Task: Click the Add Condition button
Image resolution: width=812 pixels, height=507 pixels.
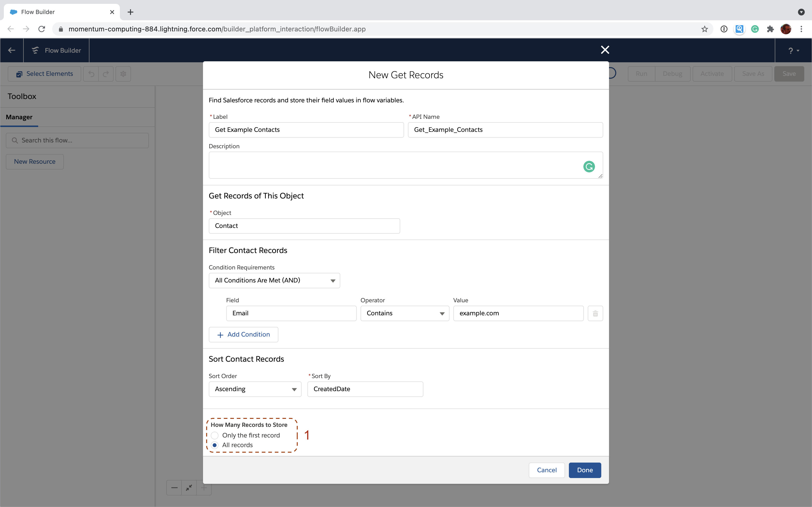Action: tap(243, 334)
